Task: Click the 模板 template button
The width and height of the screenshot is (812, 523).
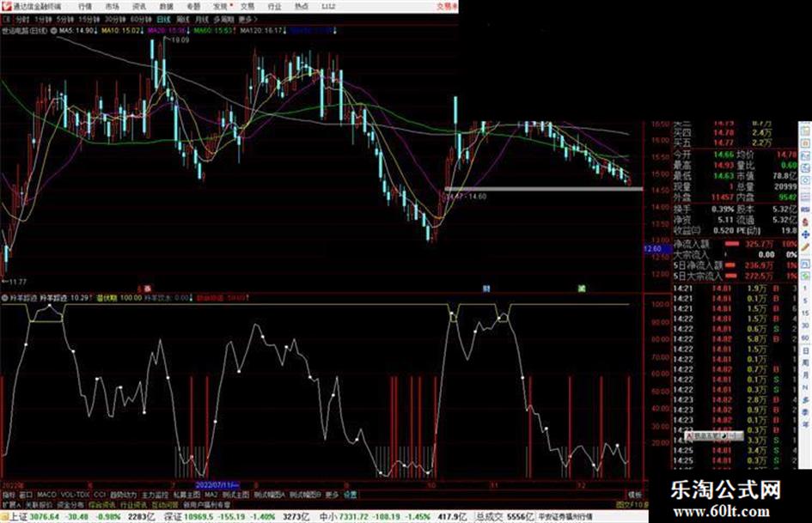Action: [x=634, y=495]
